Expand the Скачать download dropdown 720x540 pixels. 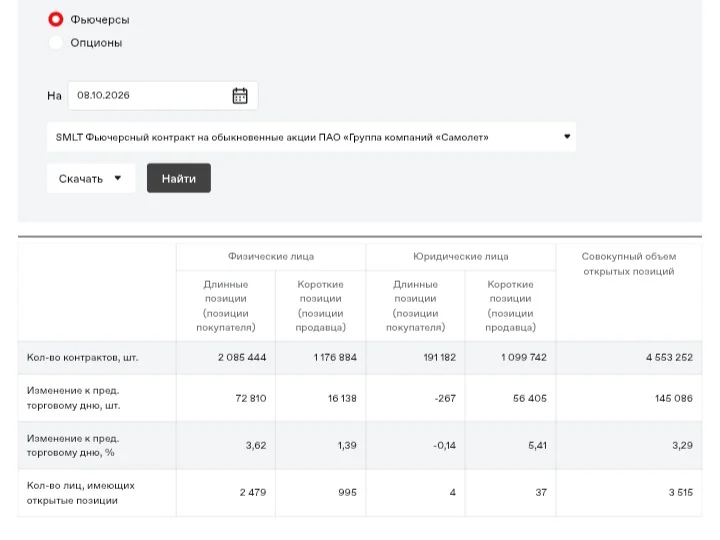90,179
